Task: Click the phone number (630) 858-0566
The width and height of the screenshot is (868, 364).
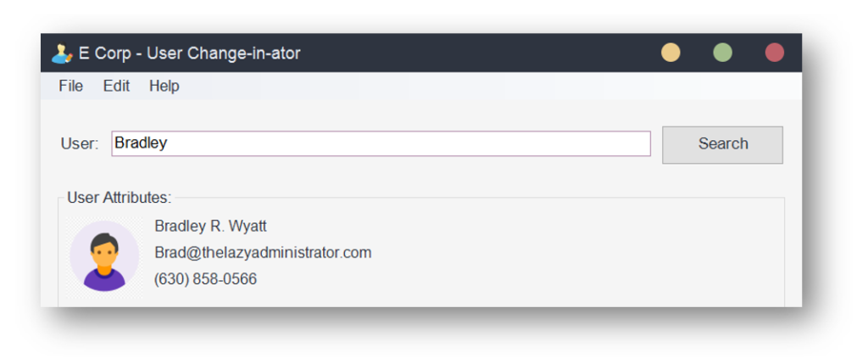Action: pos(205,278)
